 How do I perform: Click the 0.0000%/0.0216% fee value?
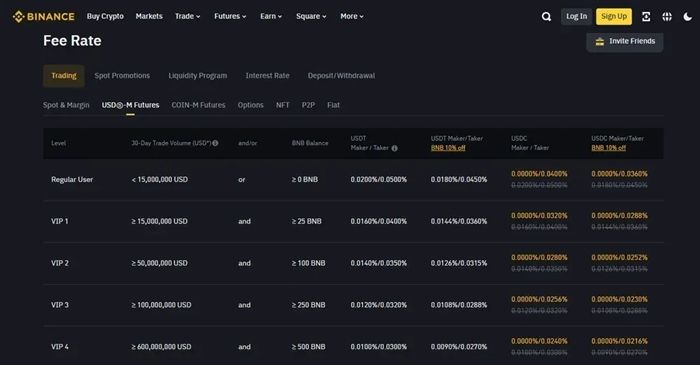tap(620, 341)
